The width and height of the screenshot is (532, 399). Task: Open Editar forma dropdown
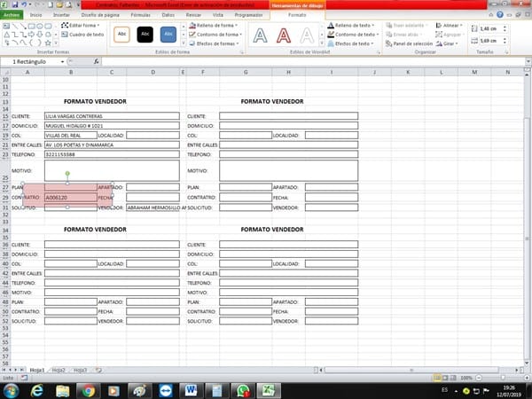pos(81,26)
